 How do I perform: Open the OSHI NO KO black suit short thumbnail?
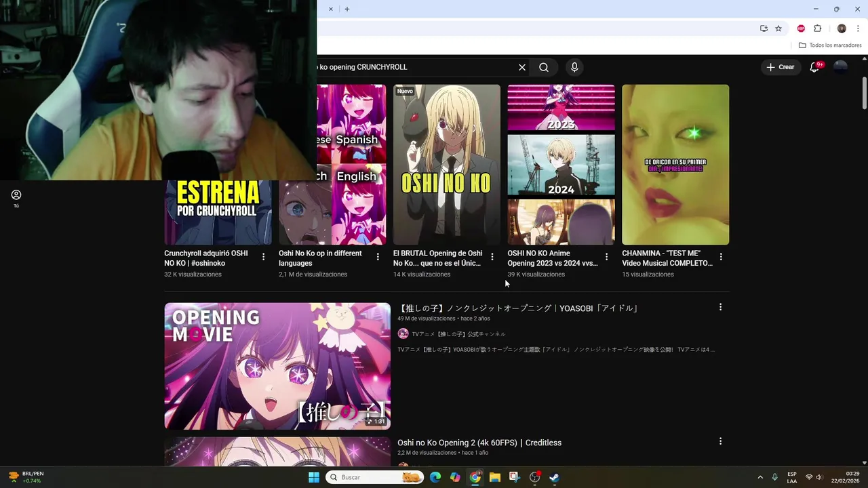click(x=447, y=165)
